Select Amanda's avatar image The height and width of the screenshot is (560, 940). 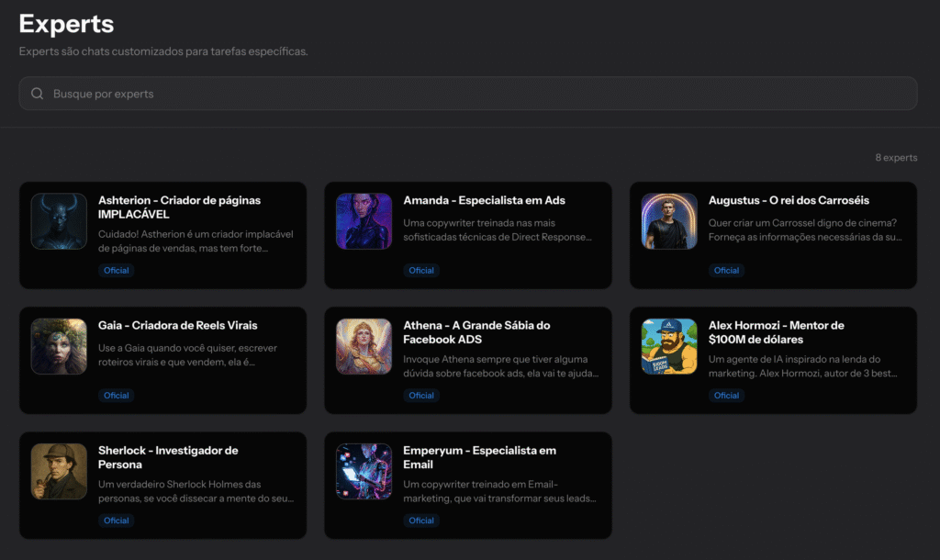coord(364,221)
